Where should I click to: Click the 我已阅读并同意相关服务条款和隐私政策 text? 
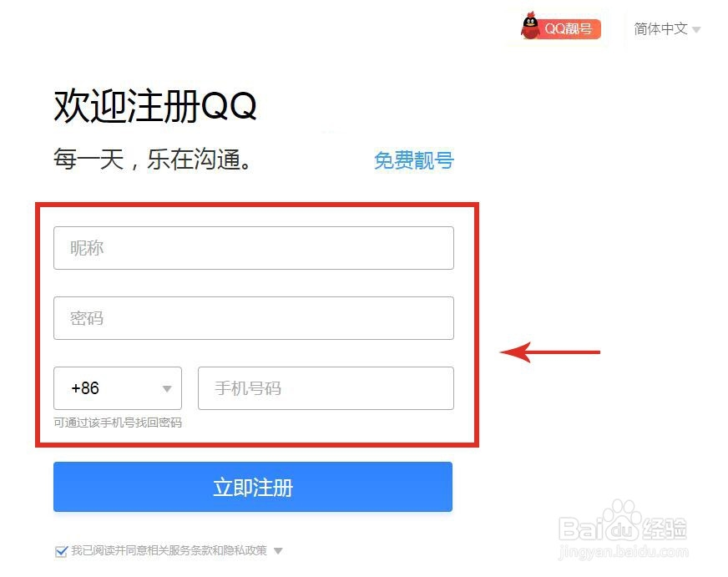pos(169,550)
